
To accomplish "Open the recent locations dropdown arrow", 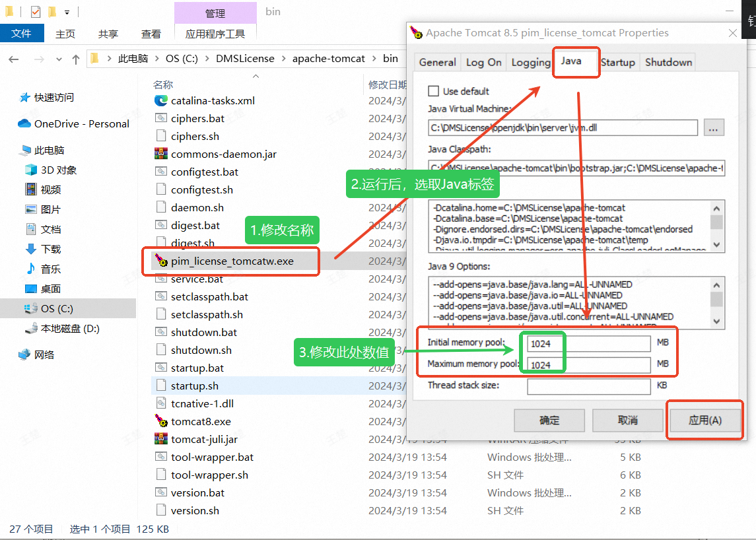I will [59, 59].
